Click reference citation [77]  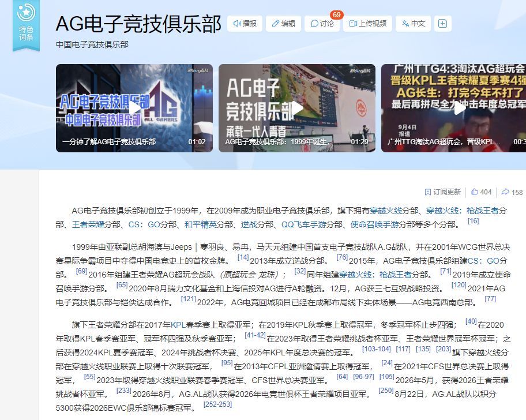(490, 299)
